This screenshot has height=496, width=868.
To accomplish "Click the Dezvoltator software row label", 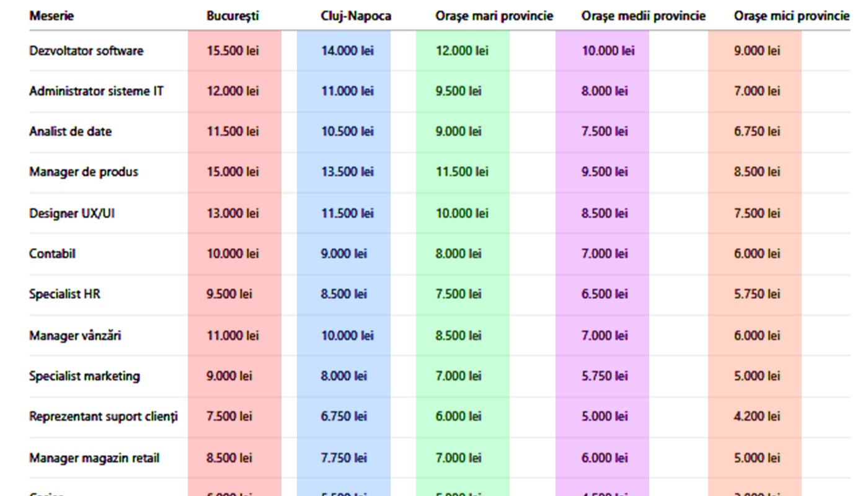I will coord(86,51).
